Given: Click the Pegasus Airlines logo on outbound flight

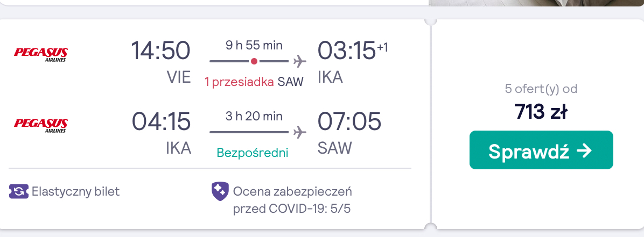Looking at the screenshot, I should (x=41, y=54).
